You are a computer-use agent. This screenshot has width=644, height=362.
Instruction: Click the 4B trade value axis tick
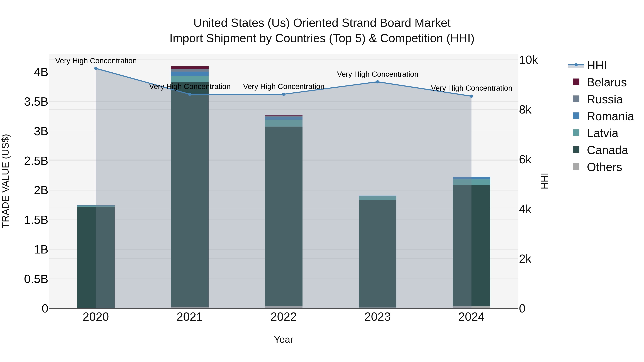pos(41,72)
